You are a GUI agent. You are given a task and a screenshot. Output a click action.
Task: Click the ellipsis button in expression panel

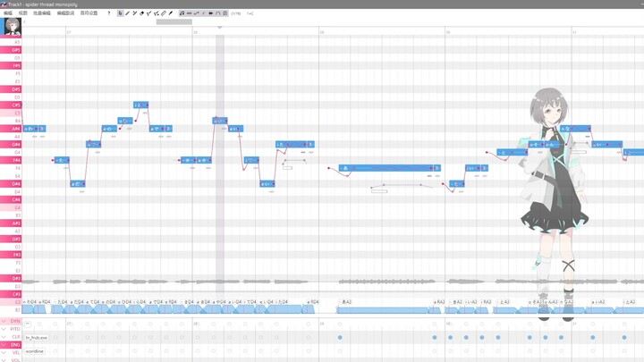28,324
